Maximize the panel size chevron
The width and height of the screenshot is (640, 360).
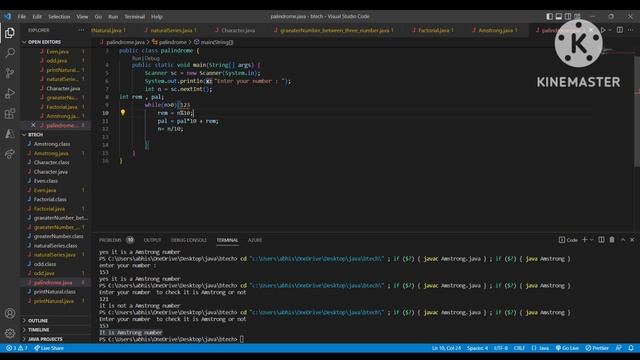pos(623,240)
